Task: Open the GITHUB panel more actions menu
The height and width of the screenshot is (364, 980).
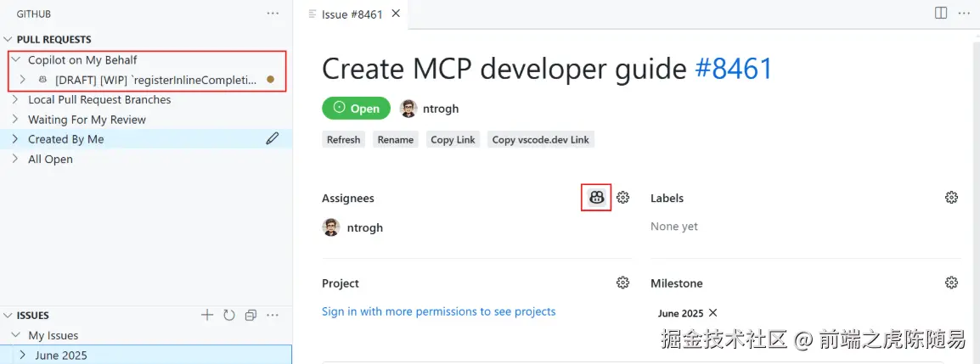Action: click(273, 14)
